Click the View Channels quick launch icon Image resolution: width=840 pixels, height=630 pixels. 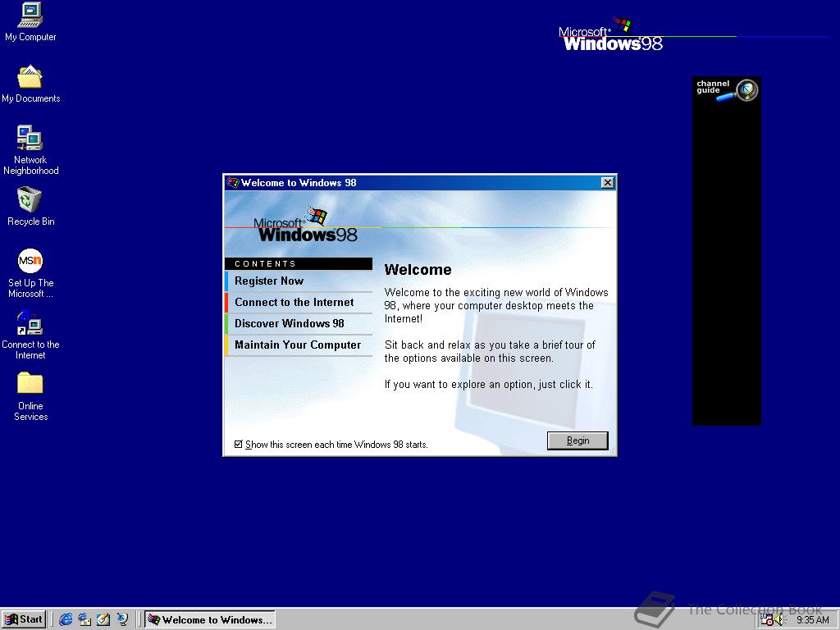(x=123, y=619)
